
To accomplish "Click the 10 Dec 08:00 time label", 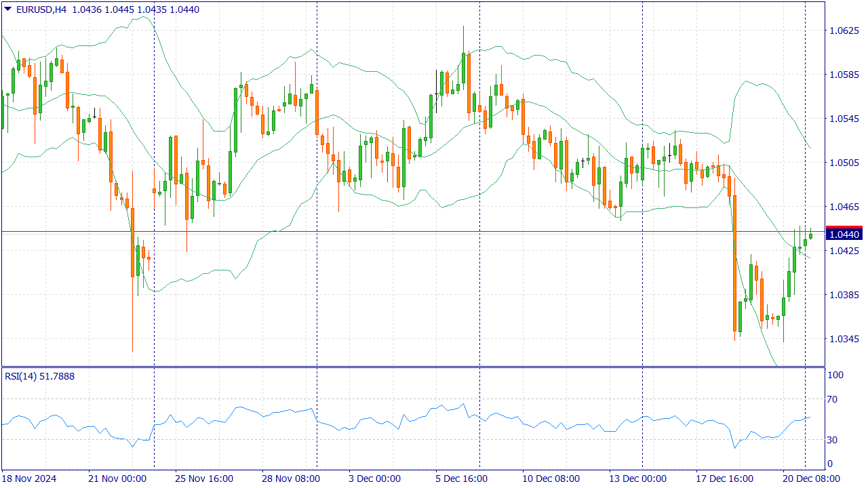I will (x=551, y=479).
